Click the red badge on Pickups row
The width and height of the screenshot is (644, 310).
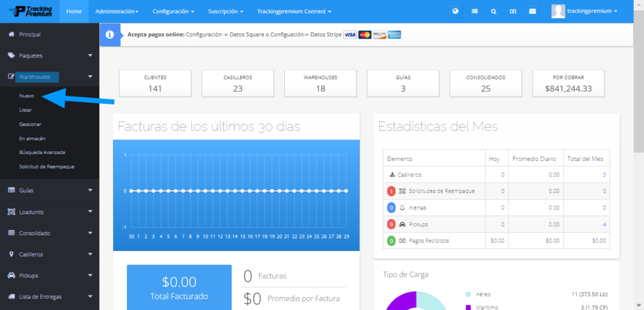(391, 224)
